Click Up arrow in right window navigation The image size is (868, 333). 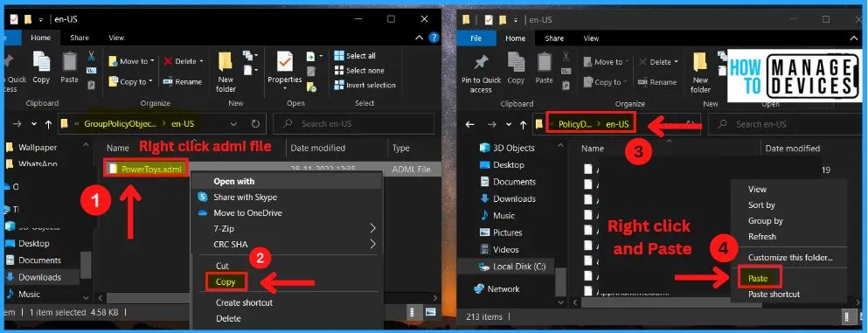pyautogui.click(x=523, y=124)
